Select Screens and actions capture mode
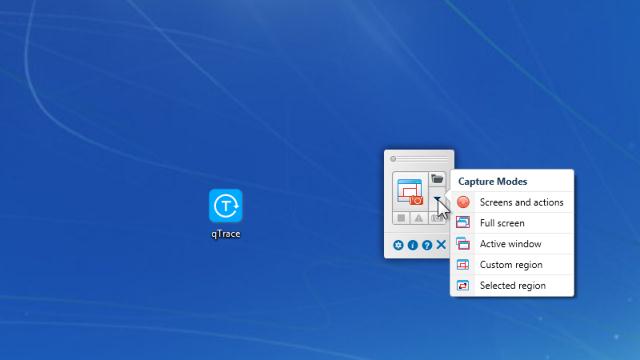The height and width of the screenshot is (360, 640). 512,202
